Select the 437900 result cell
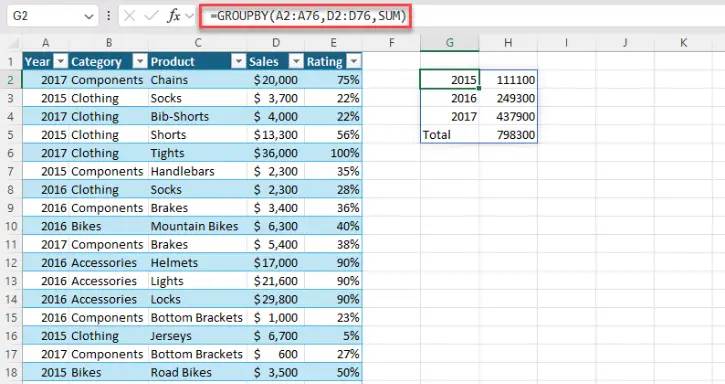This screenshot has width=725, height=384. coord(508,116)
